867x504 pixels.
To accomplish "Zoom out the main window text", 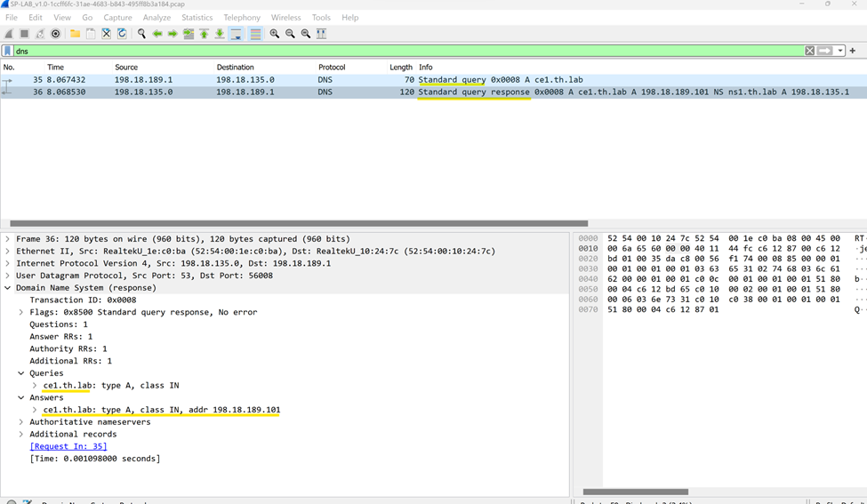I will (290, 34).
